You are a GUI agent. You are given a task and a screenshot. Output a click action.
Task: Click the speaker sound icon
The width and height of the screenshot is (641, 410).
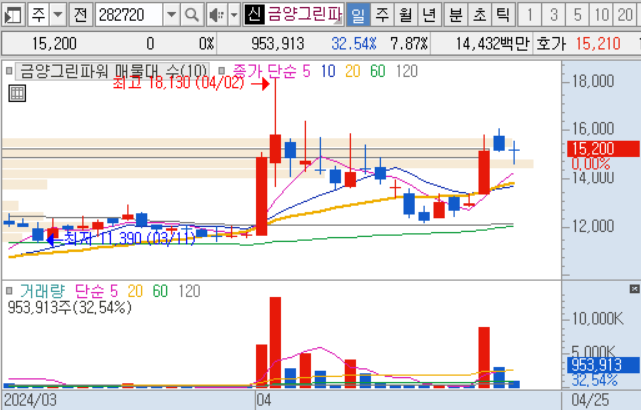pyautogui.click(x=217, y=15)
